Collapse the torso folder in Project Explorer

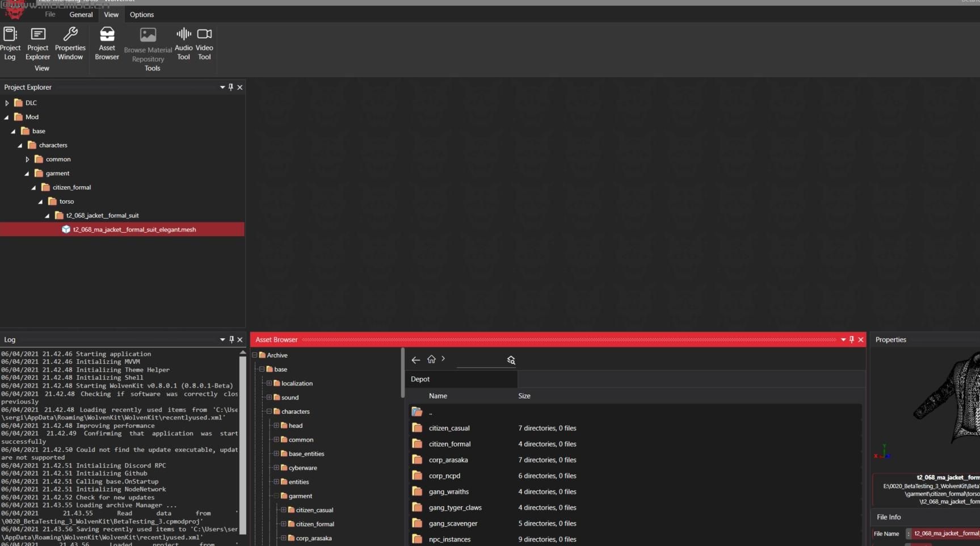pos(40,201)
